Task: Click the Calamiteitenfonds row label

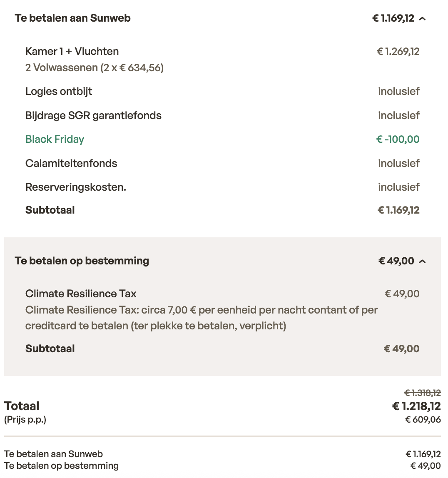Action: click(x=71, y=163)
